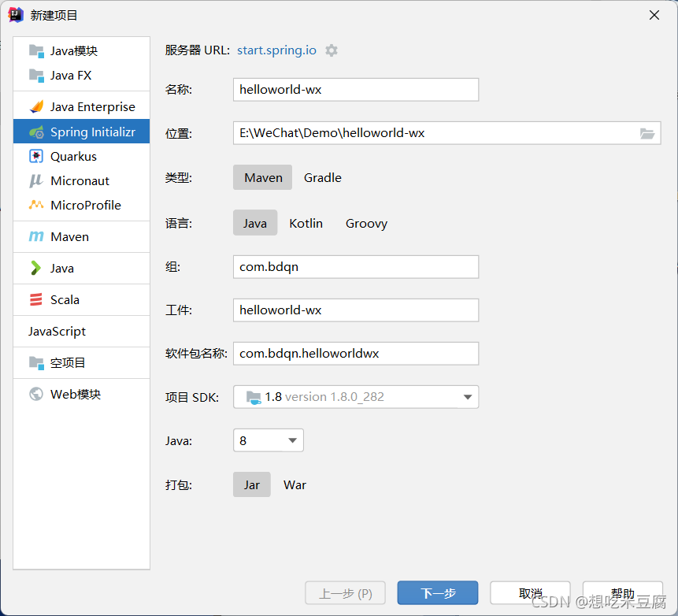The width and height of the screenshot is (678, 616).
Task: Click the Quarkus logo icon
Action: (36, 156)
